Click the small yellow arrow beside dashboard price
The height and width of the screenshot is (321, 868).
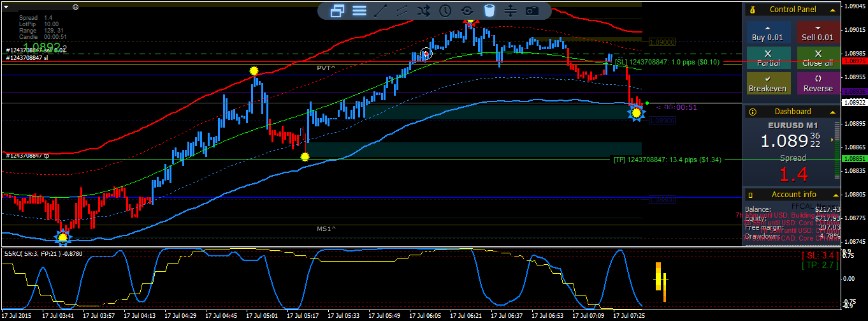pos(832,140)
